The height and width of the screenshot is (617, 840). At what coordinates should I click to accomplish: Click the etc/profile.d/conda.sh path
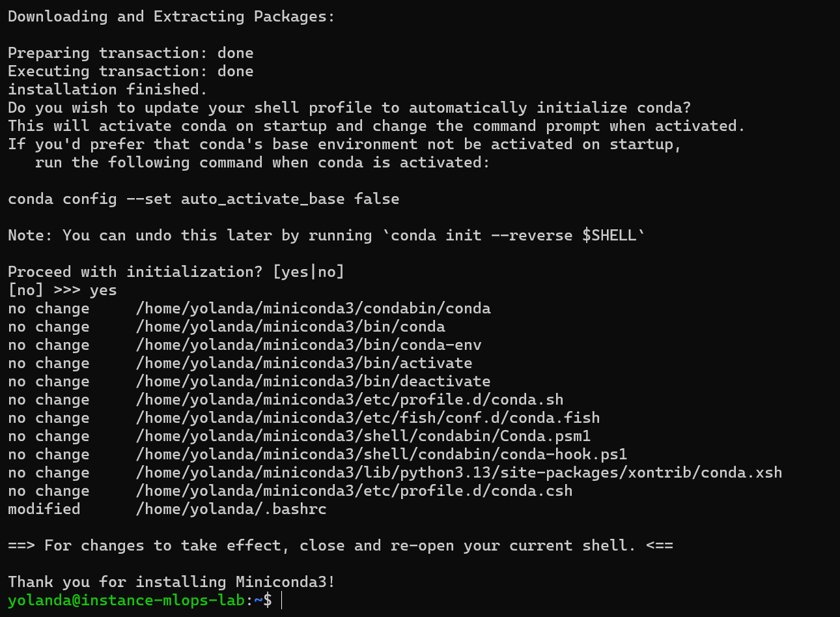(x=349, y=399)
